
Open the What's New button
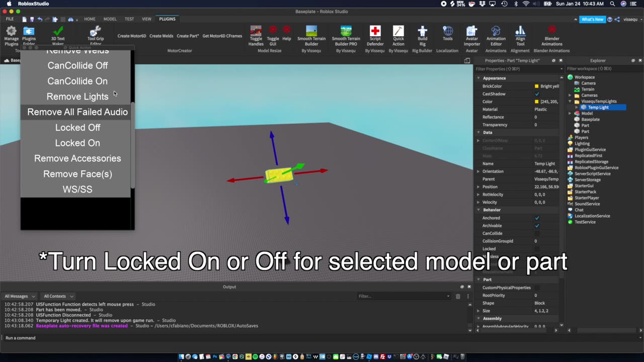click(592, 19)
